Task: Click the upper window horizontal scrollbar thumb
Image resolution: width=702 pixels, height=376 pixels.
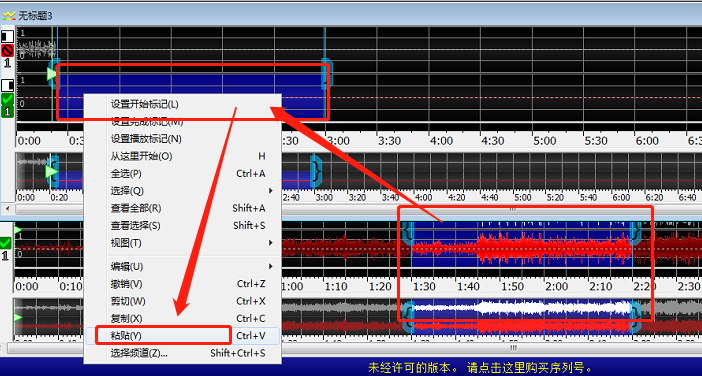Action: 513,209
